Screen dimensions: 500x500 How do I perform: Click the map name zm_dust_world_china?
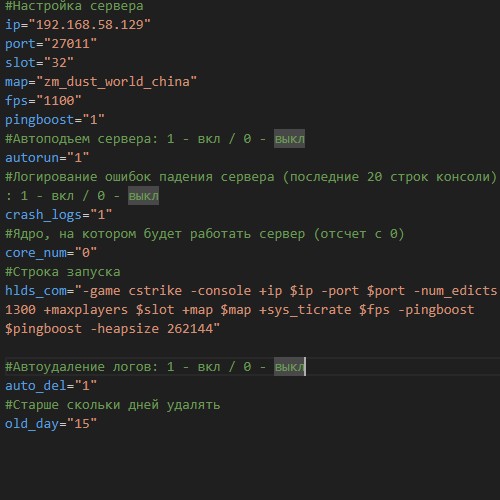(117, 82)
